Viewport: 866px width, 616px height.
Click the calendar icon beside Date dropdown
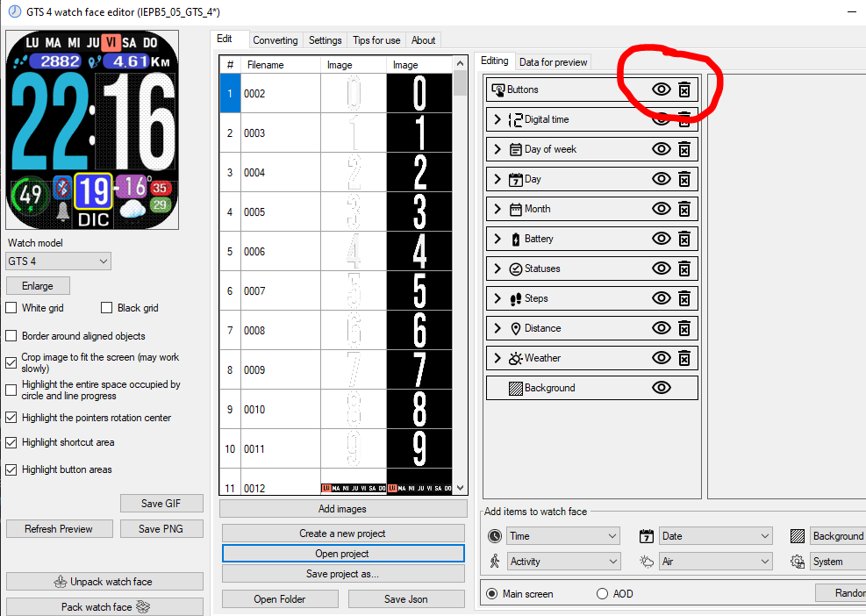646,536
